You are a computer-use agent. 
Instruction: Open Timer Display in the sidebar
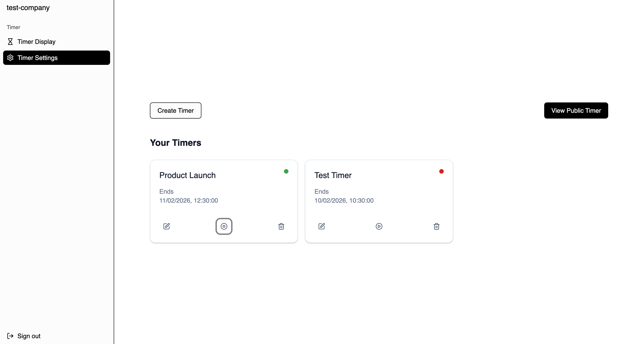coord(36,41)
